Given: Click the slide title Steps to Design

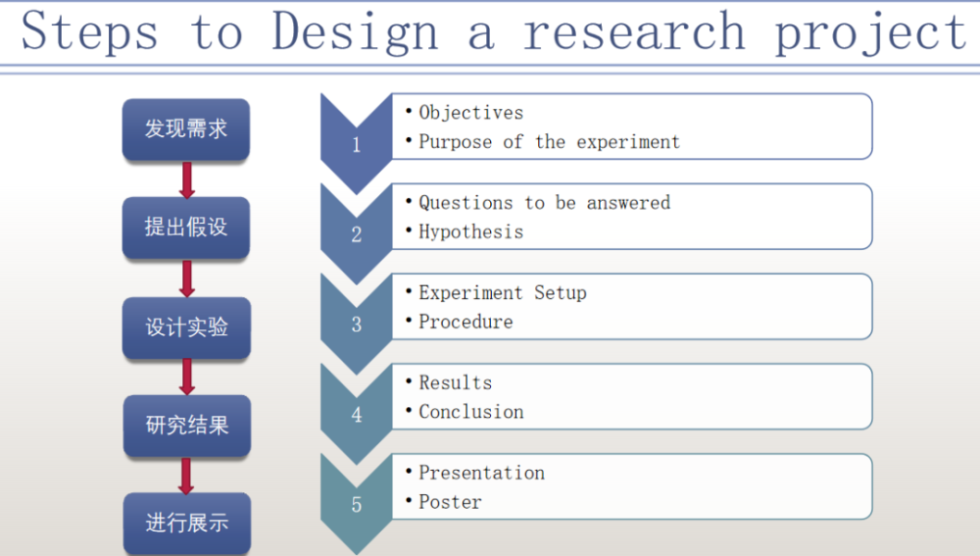Looking at the screenshot, I should tap(229, 31).
